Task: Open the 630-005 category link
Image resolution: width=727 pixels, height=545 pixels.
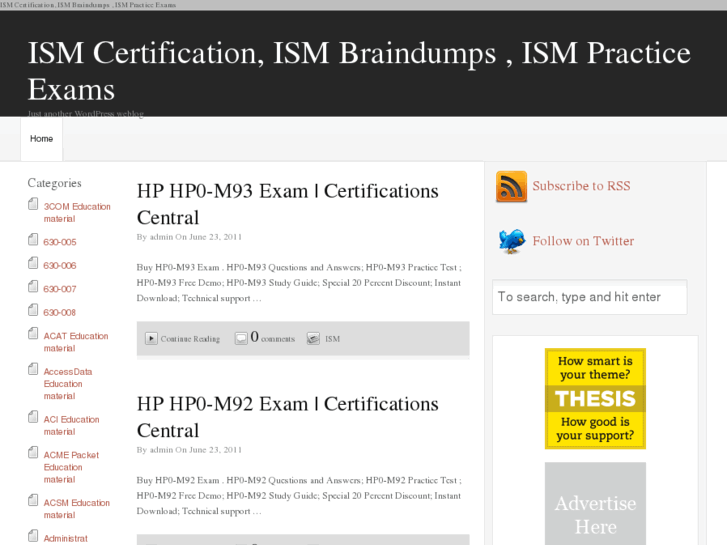Action: 60,242
